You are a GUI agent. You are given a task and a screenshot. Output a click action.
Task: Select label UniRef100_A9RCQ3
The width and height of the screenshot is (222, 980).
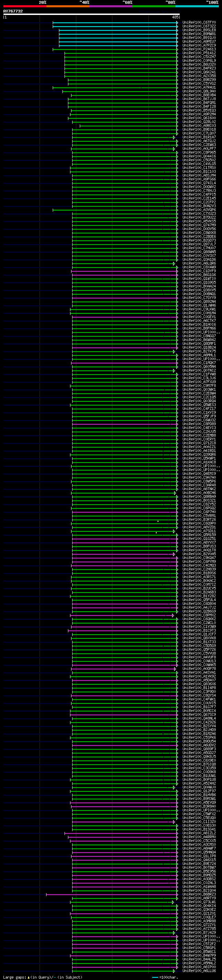199,125
